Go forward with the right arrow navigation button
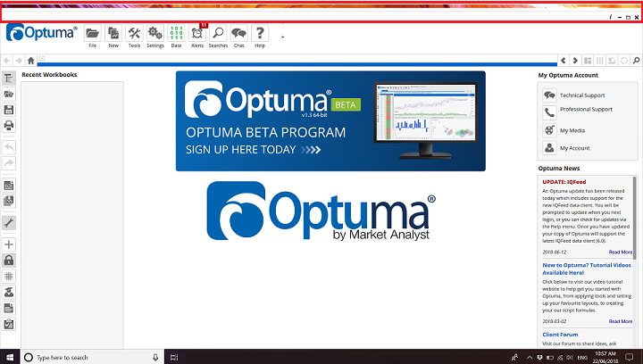The height and width of the screenshot is (364, 643). [x=19, y=61]
